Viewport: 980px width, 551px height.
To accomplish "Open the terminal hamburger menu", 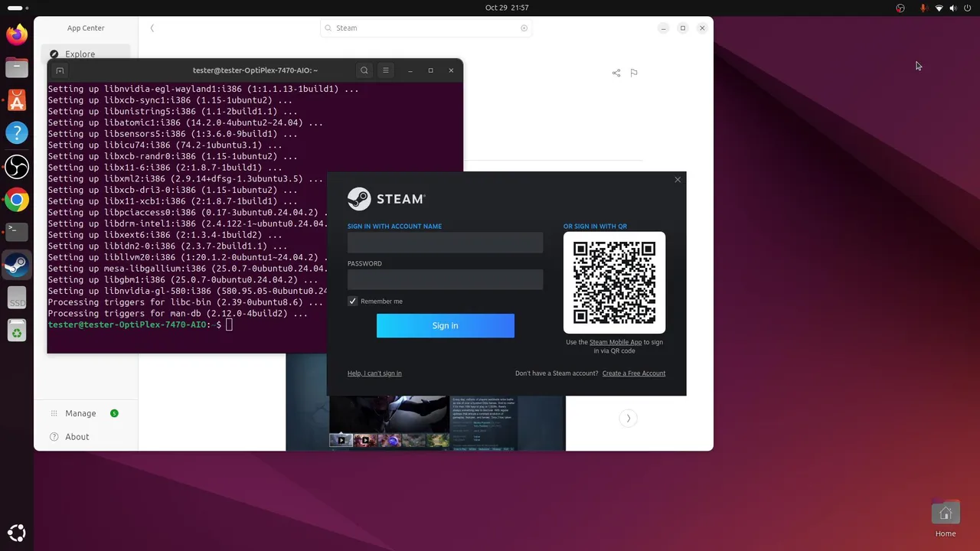I will click(x=386, y=70).
